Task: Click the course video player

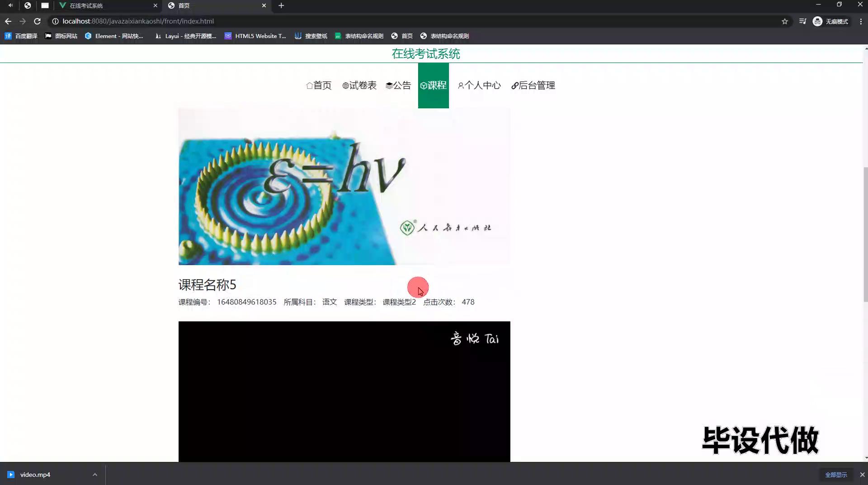Action: (x=344, y=391)
